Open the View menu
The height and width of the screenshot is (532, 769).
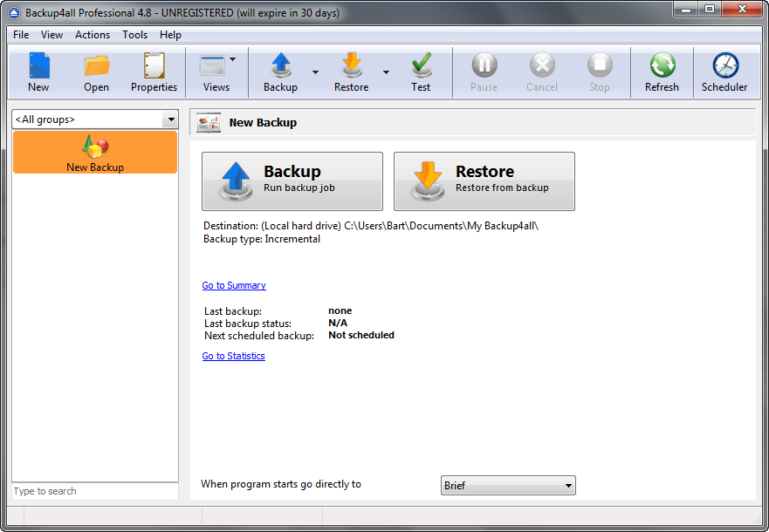click(x=51, y=35)
